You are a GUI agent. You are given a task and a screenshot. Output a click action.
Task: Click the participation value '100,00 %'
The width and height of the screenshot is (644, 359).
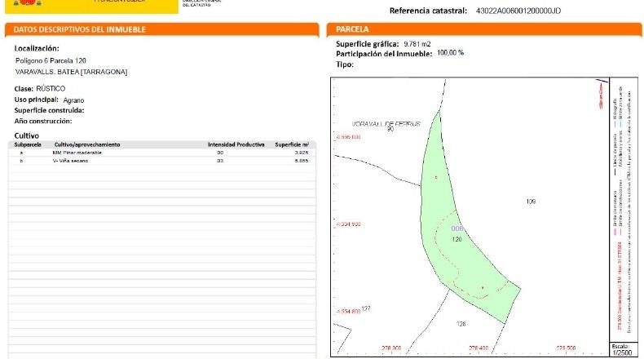[x=451, y=53]
